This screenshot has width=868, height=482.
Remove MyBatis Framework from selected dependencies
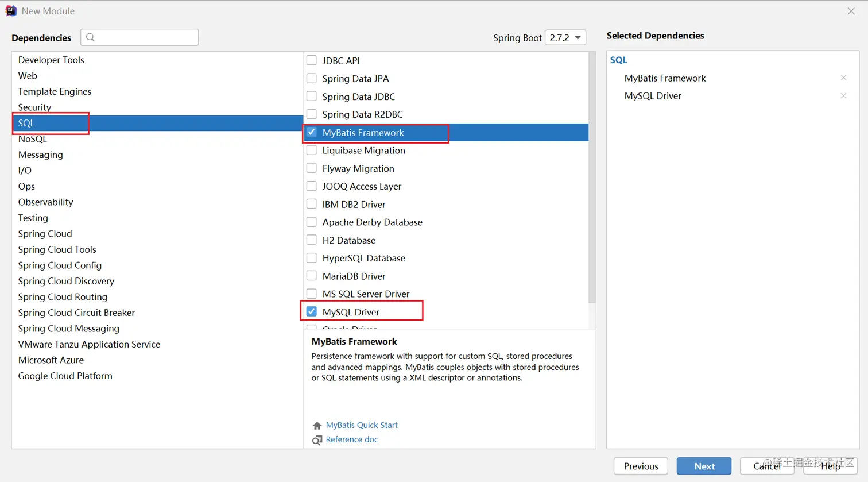[x=843, y=78]
